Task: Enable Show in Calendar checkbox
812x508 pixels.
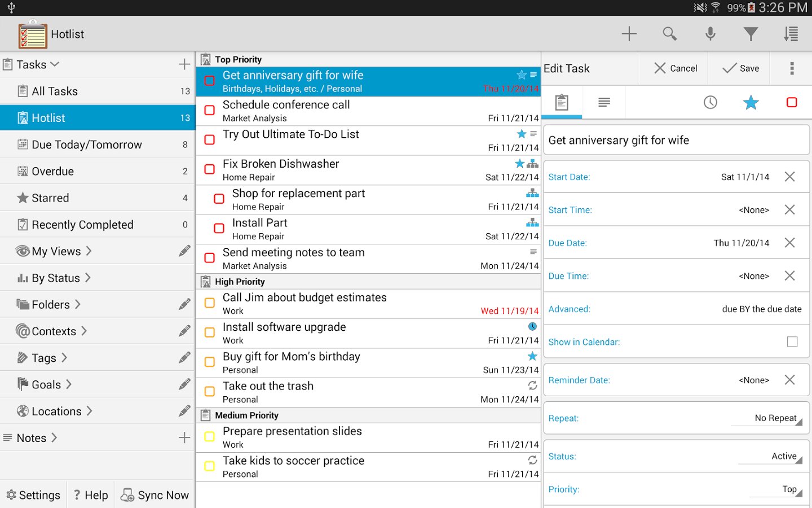Action: point(792,341)
